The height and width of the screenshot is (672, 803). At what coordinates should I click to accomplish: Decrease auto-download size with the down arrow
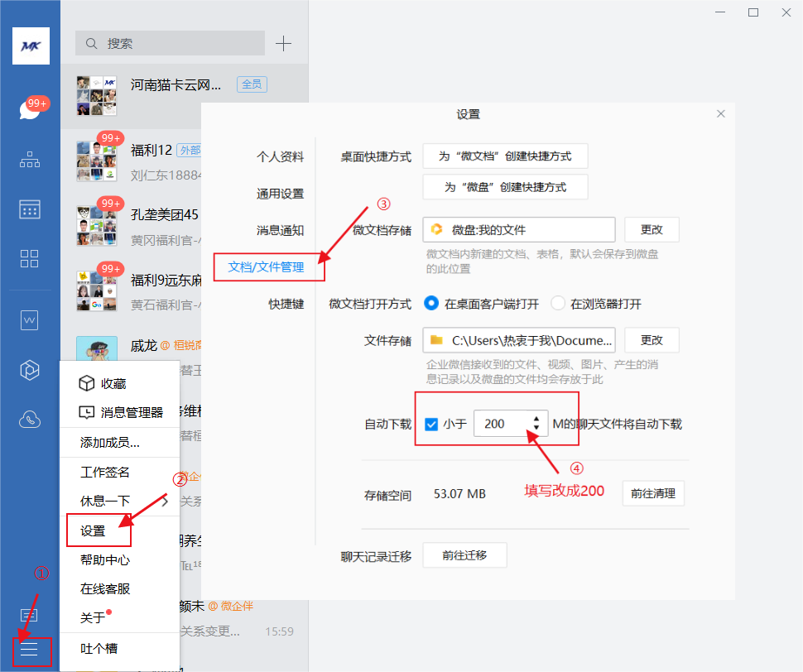pos(536,428)
